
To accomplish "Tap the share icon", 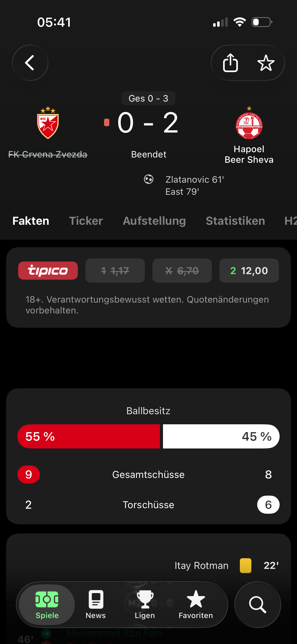I will point(230,63).
